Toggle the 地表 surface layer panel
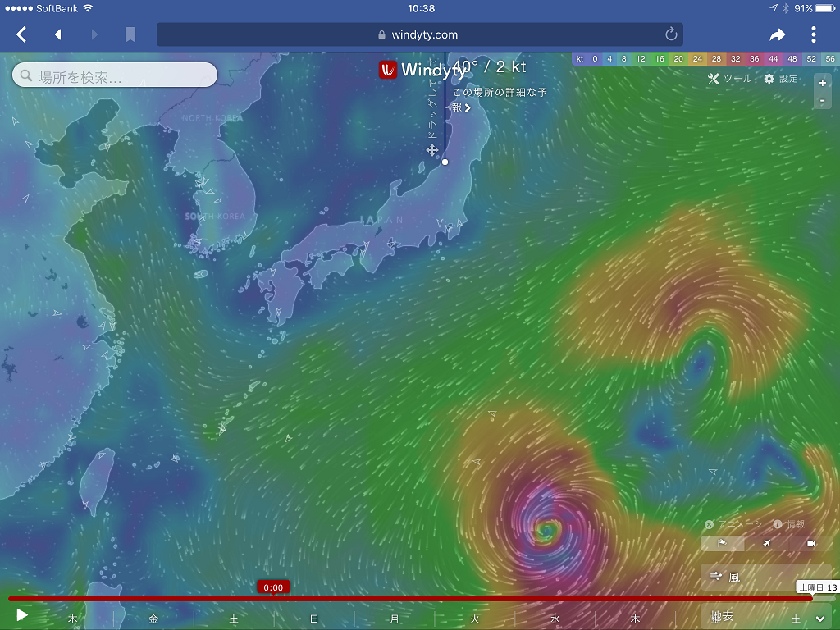840x630 pixels. (724, 616)
